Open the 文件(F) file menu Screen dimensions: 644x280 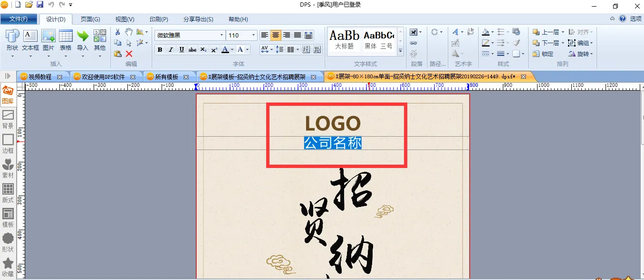19,19
